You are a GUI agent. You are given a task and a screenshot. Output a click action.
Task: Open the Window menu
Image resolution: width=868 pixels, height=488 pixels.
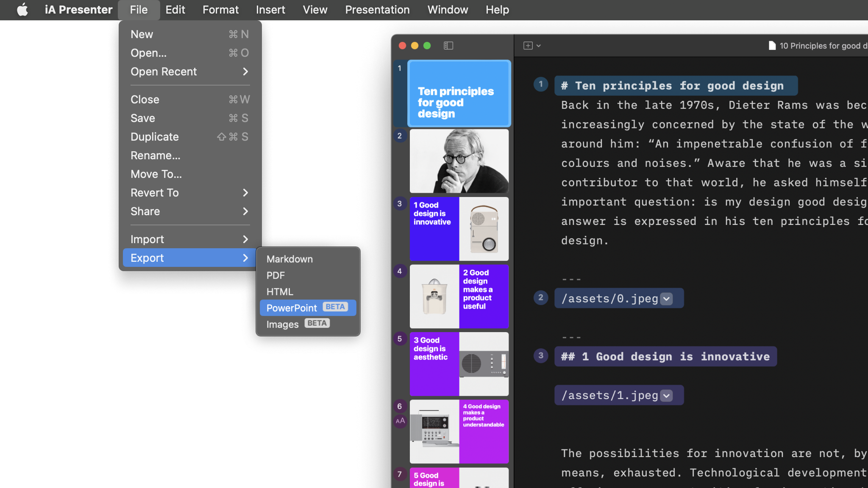pos(448,10)
